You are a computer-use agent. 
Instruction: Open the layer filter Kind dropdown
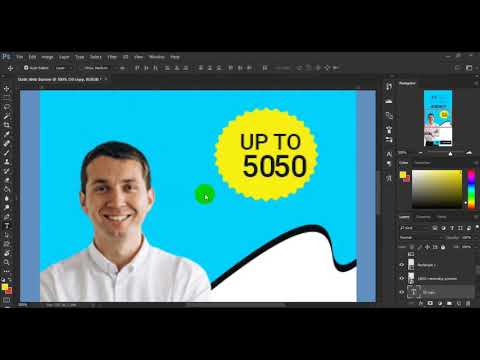click(414, 228)
